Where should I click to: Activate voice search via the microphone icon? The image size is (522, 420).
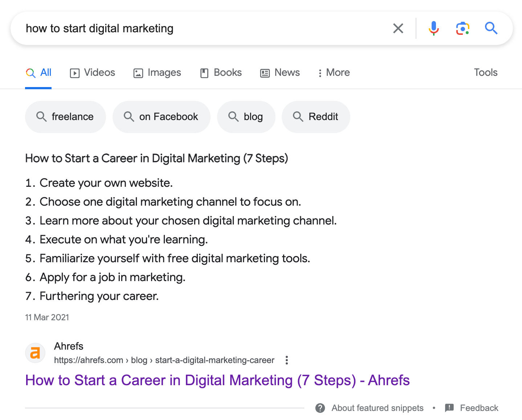pyautogui.click(x=433, y=28)
